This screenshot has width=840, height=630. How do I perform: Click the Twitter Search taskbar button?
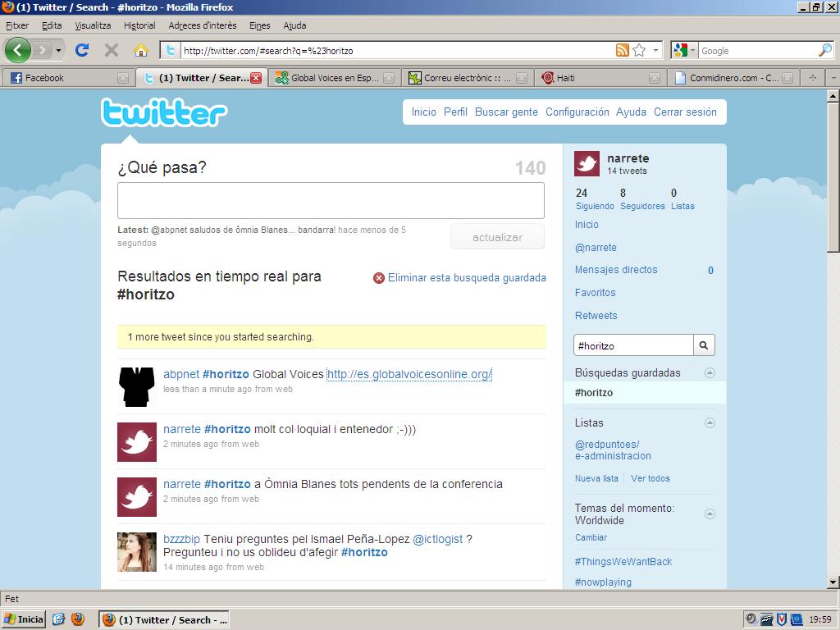(165, 620)
